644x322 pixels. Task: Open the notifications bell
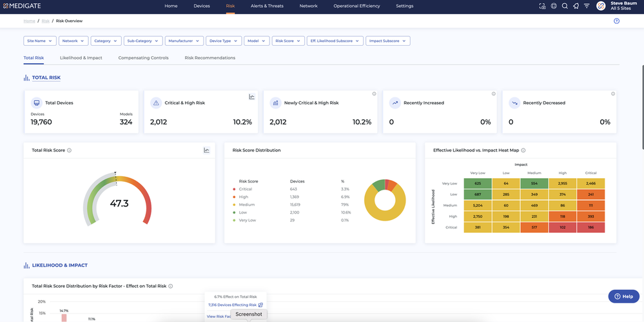coord(576,6)
